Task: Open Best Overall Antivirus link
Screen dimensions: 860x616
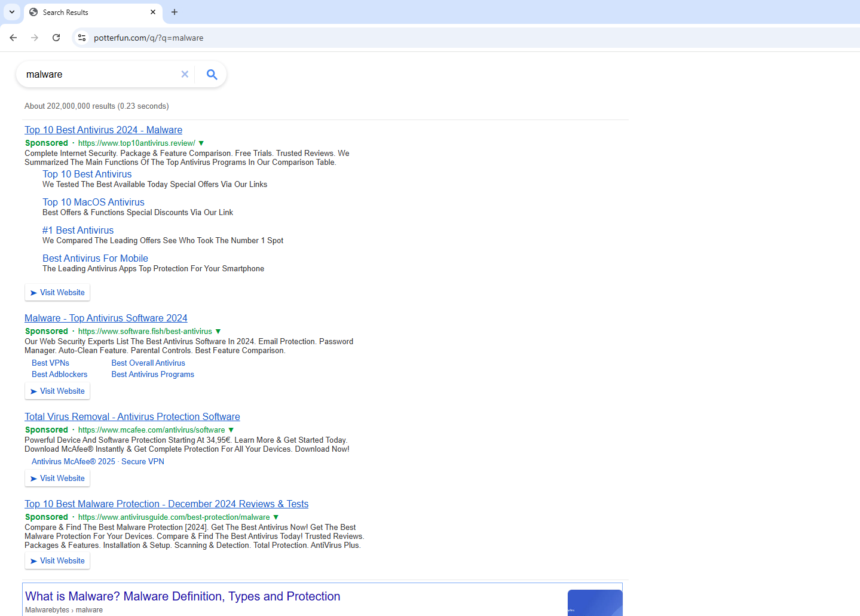Action: click(x=148, y=363)
